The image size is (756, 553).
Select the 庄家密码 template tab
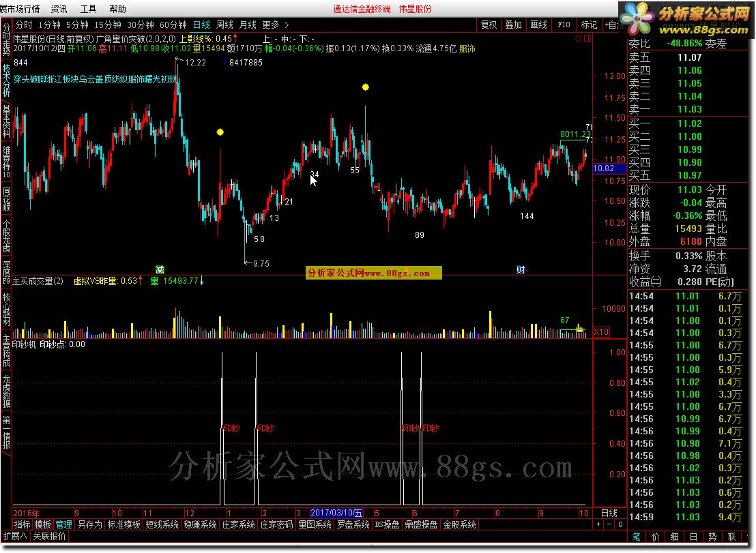click(276, 524)
